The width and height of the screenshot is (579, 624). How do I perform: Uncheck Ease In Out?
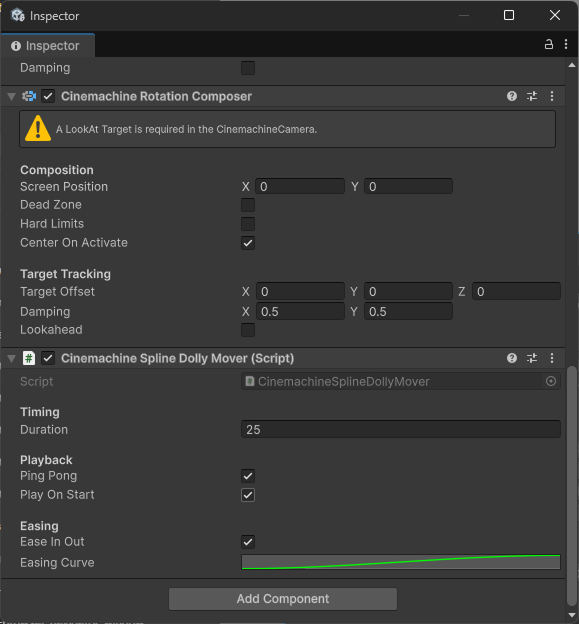pos(248,542)
